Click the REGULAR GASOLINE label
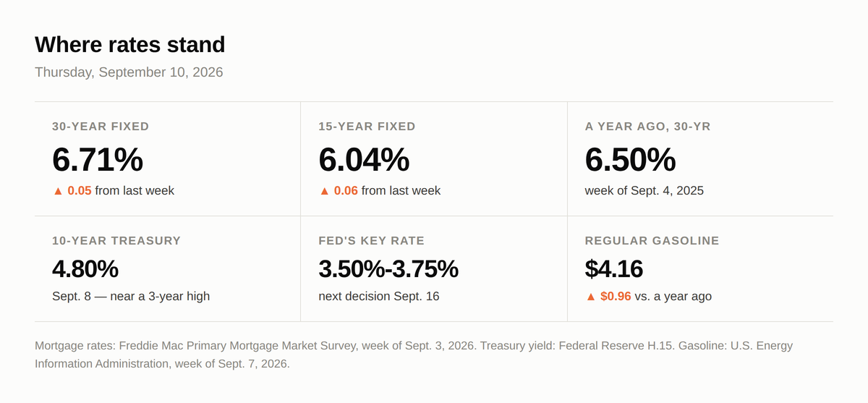 pos(652,241)
